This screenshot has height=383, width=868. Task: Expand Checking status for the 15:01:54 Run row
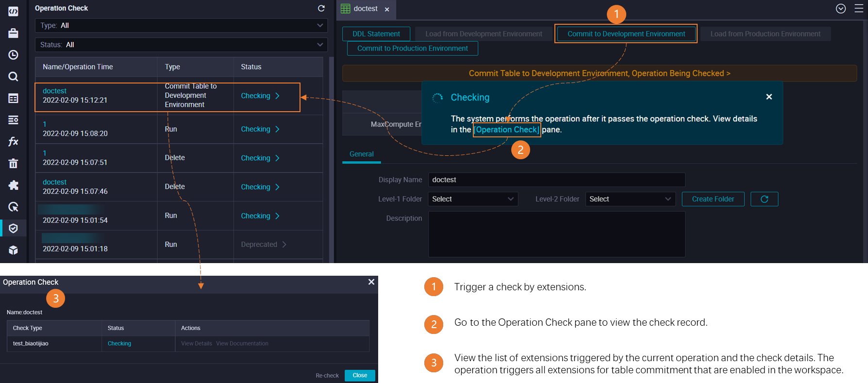point(260,216)
